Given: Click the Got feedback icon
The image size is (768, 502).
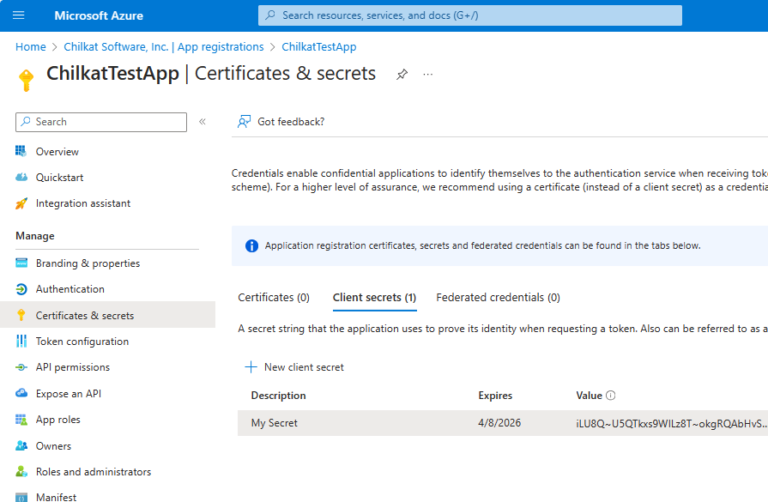Looking at the screenshot, I should click(244, 122).
